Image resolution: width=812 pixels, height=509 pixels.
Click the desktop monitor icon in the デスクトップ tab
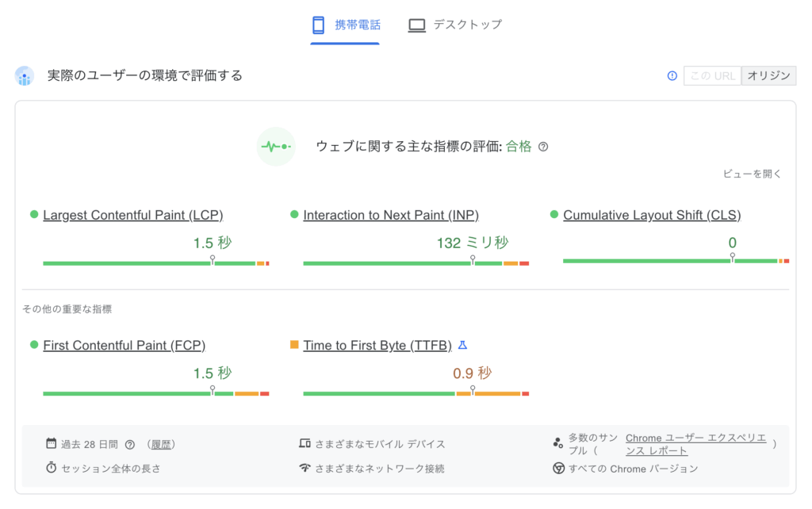point(417,25)
